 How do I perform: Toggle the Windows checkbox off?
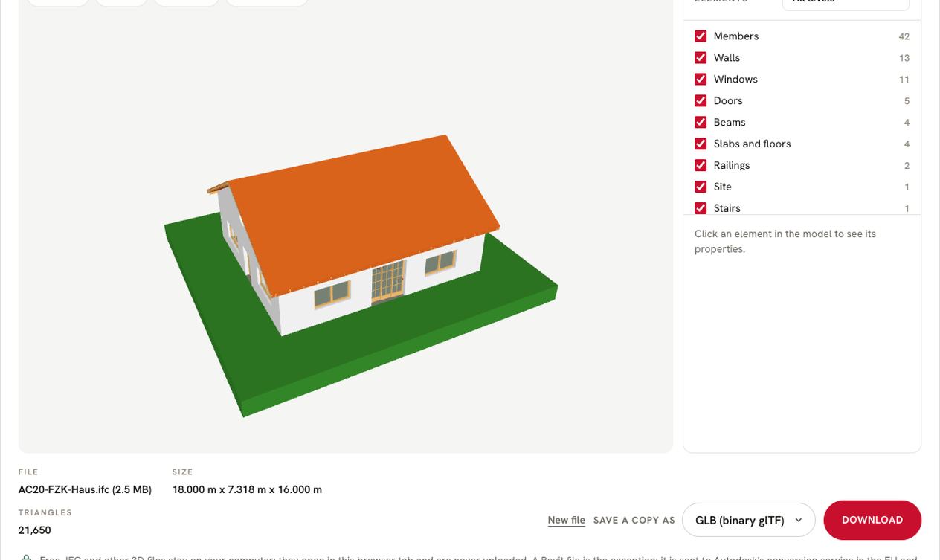[701, 80]
